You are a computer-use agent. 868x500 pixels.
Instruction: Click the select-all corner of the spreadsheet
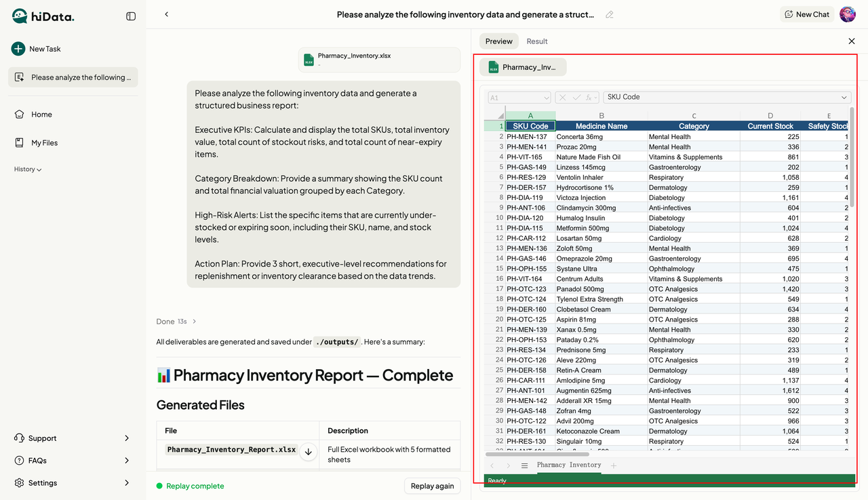click(x=495, y=116)
